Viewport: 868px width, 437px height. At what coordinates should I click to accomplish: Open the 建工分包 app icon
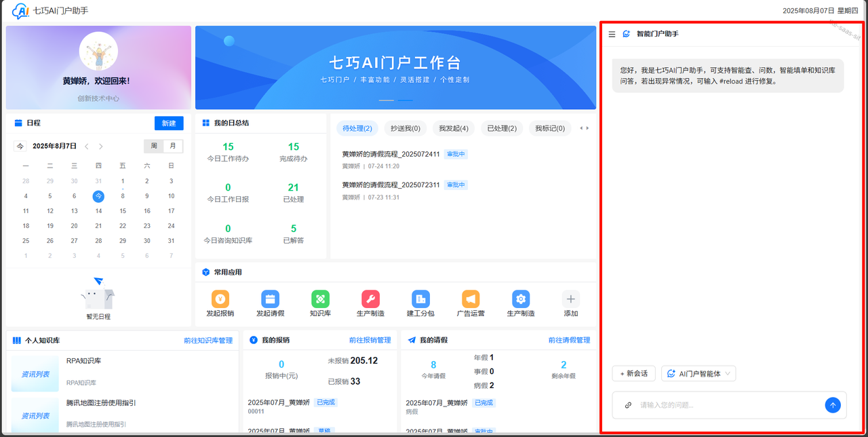click(x=420, y=299)
